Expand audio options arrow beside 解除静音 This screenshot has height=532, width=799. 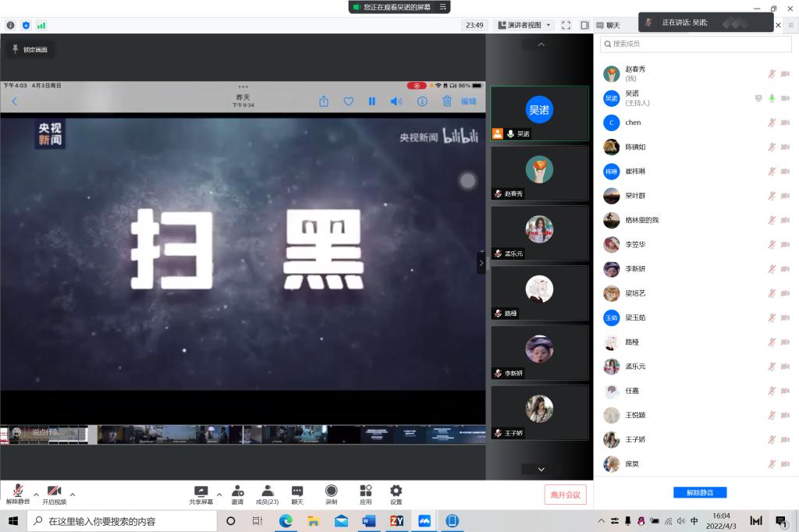pos(36,494)
